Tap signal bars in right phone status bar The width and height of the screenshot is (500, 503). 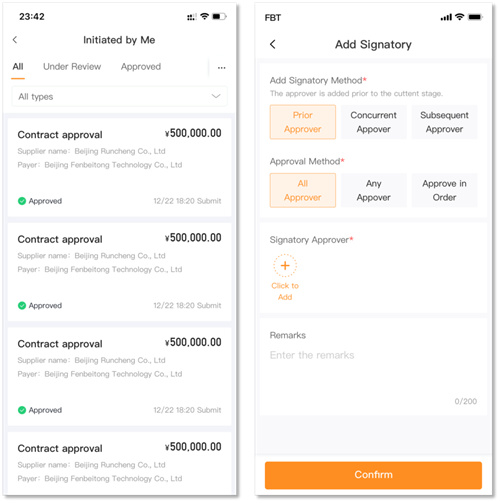[446, 17]
